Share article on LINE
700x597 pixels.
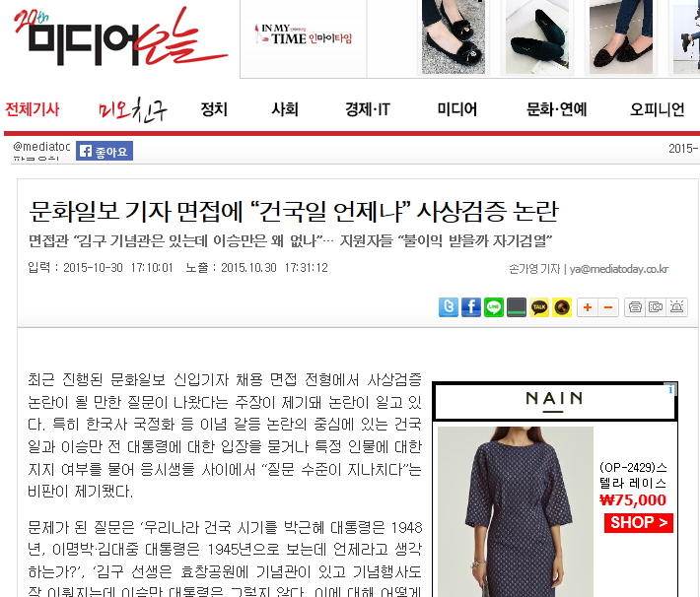pos(494,307)
